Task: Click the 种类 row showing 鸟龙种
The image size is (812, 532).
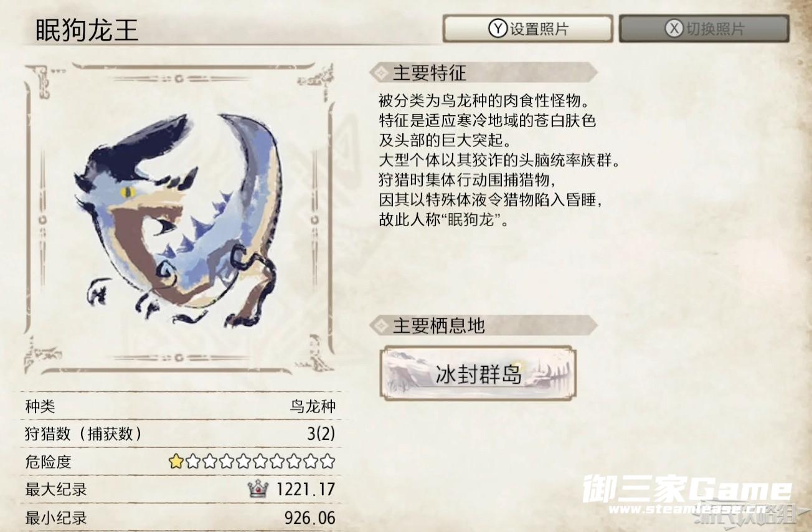Action: (181, 407)
